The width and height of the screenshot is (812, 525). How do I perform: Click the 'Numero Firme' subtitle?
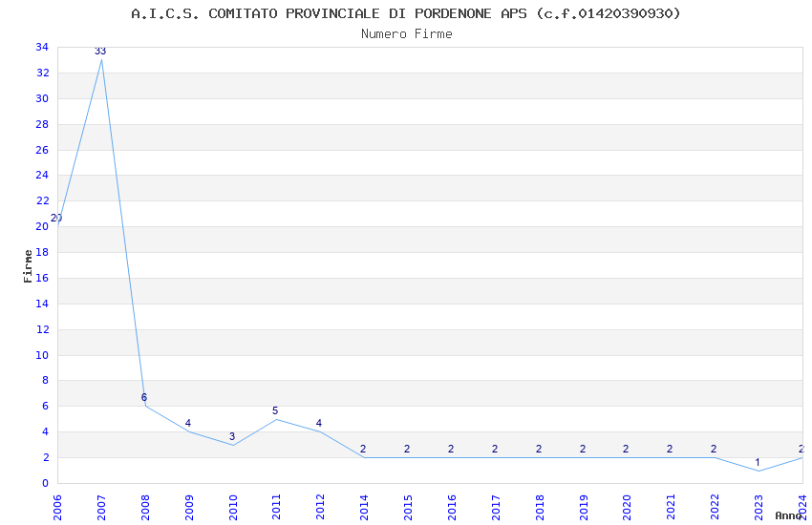pyautogui.click(x=406, y=34)
